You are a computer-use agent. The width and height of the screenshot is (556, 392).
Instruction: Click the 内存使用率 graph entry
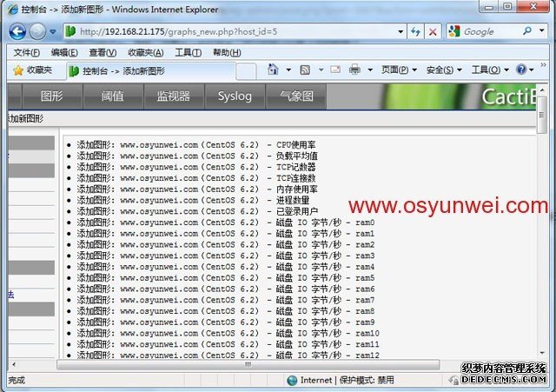[197, 189]
